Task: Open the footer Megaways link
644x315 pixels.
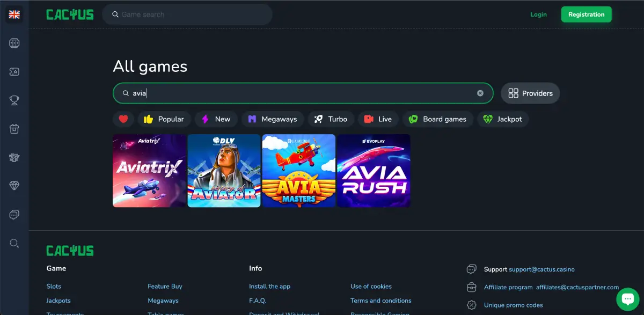Action: pos(163,301)
